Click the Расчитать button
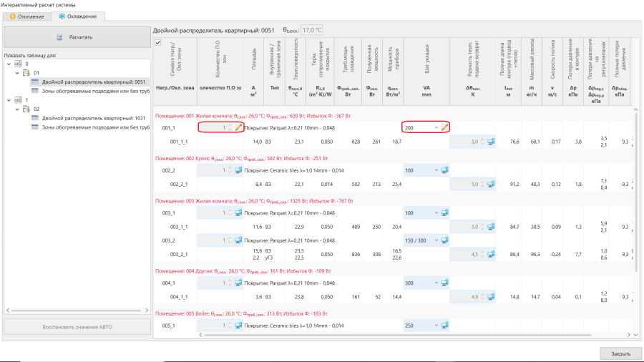Screen dimensions: 644x362 [x=77, y=37]
